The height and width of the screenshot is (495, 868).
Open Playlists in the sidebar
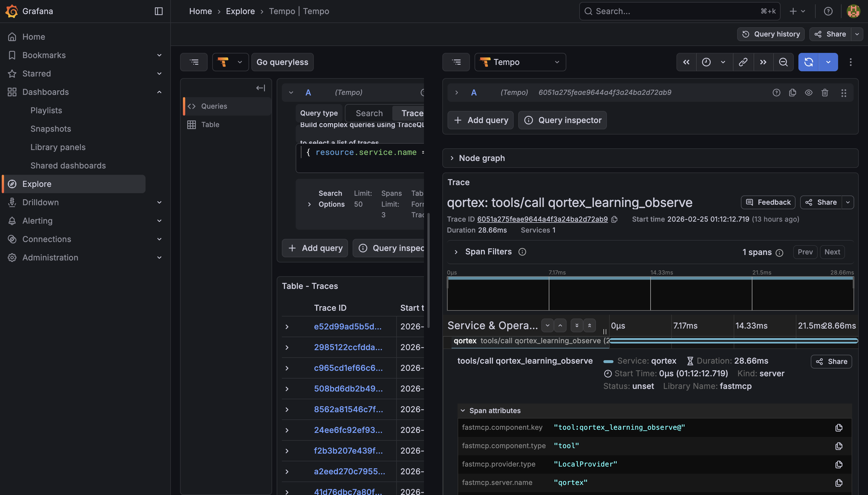[x=46, y=110]
